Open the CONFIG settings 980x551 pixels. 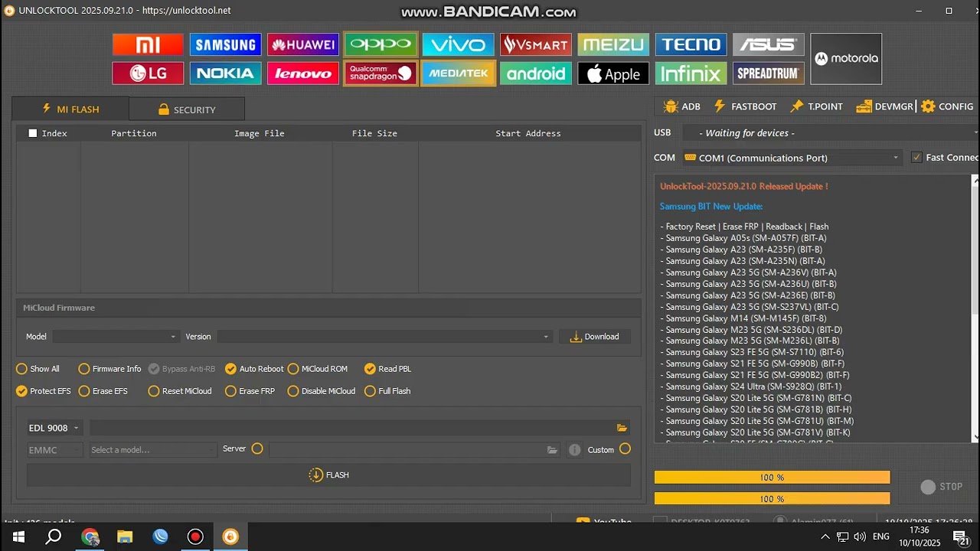(x=947, y=106)
